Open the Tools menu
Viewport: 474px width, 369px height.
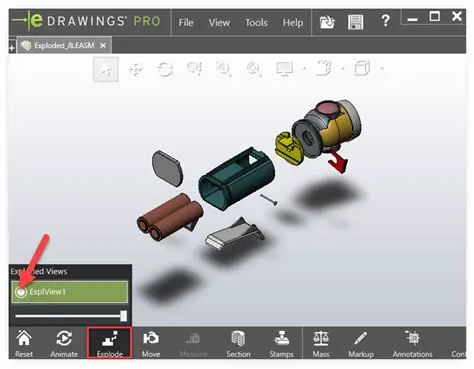(256, 23)
